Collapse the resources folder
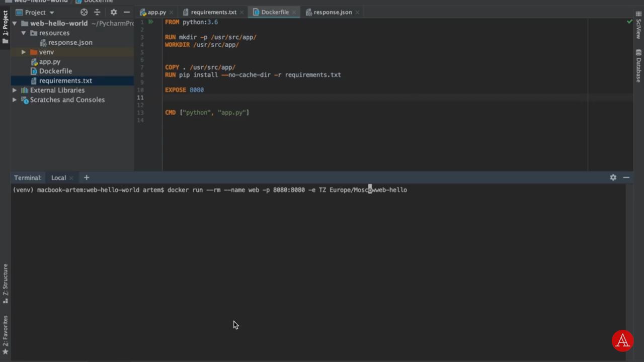The height and width of the screenshot is (362, 644). (x=23, y=33)
